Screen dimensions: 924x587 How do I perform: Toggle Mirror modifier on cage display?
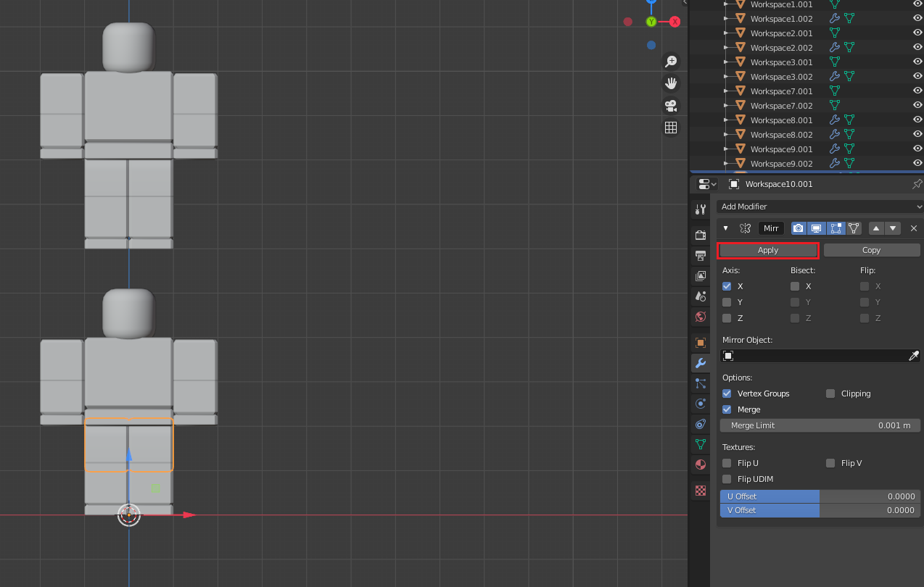[854, 228]
